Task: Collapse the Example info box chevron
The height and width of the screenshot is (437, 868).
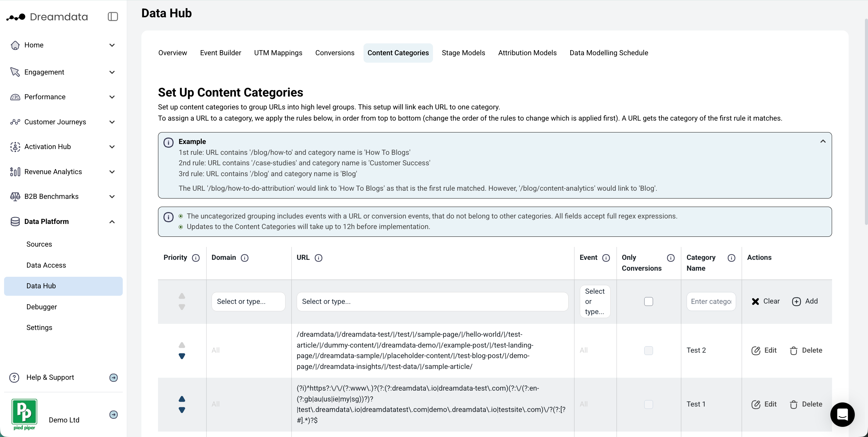Action: tap(823, 141)
